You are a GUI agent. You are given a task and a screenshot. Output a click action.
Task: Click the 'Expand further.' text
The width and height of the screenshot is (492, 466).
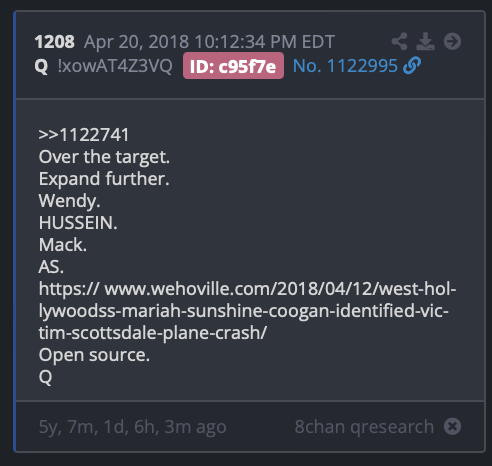pos(104,179)
